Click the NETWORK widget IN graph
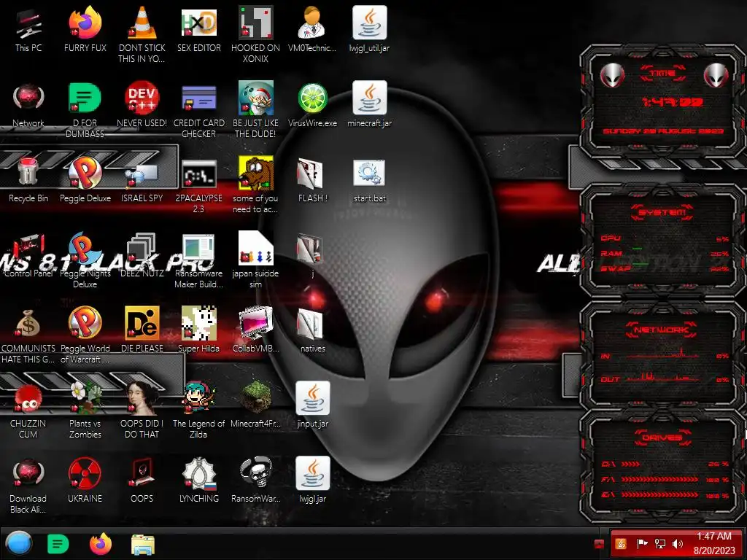Viewport: 747px width, 560px height. click(x=664, y=354)
